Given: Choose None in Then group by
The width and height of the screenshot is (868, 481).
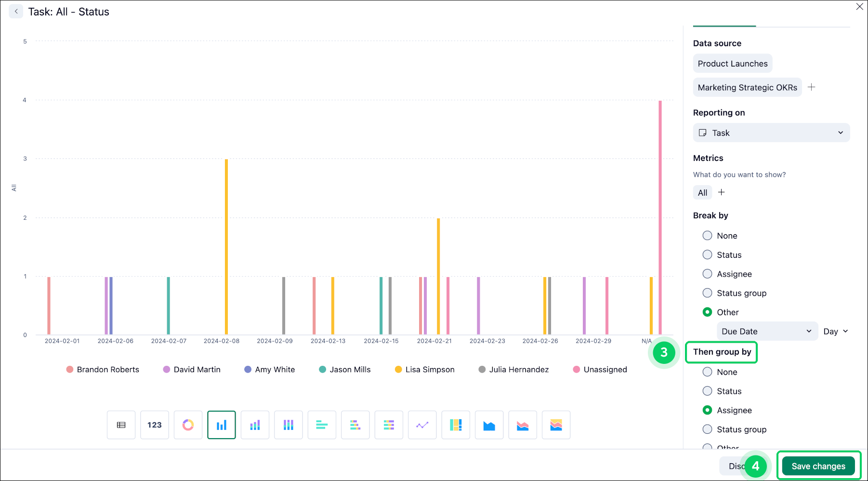Looking at the screenshot, I should coord(707,372).
